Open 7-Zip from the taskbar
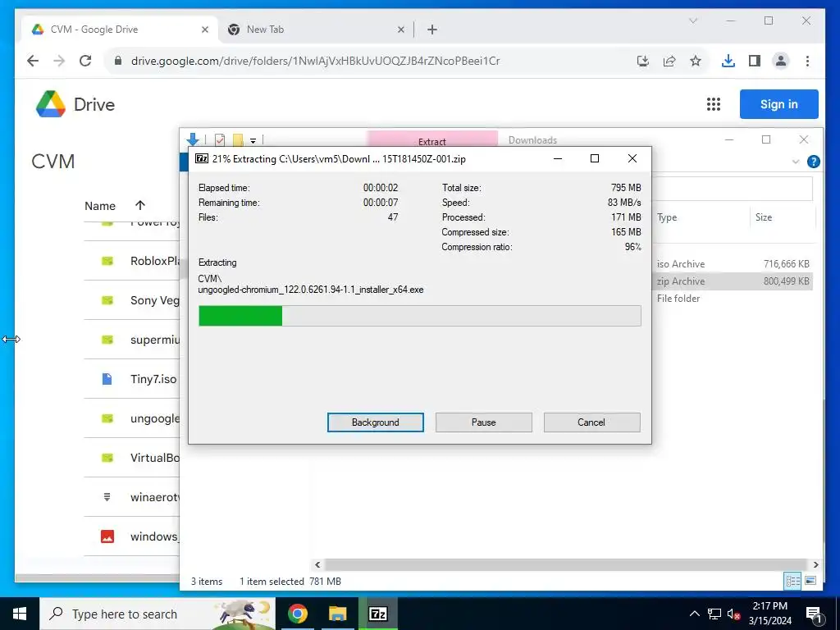The image size is (840, 630). coord(378,614)
